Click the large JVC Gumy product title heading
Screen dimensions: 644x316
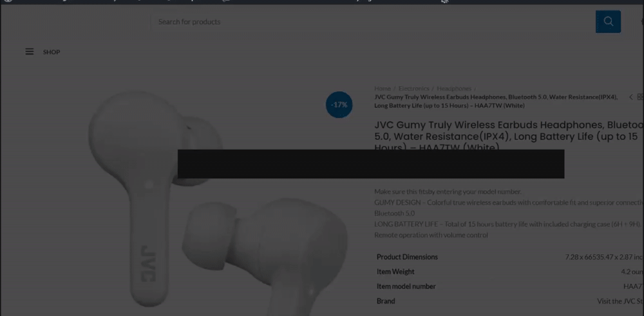[509, 137]
